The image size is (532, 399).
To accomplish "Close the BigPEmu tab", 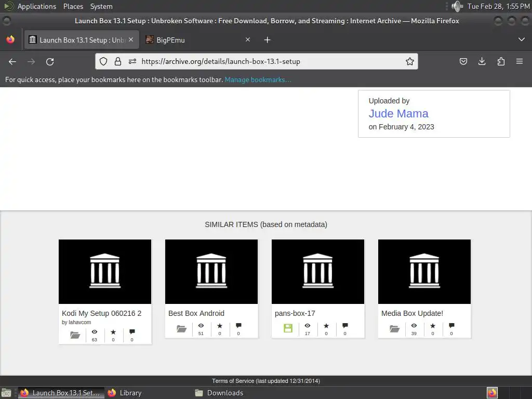I will pos(248,39).
